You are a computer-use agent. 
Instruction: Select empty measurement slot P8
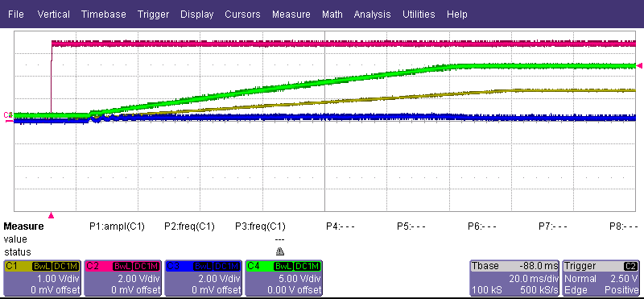point(624,226)
